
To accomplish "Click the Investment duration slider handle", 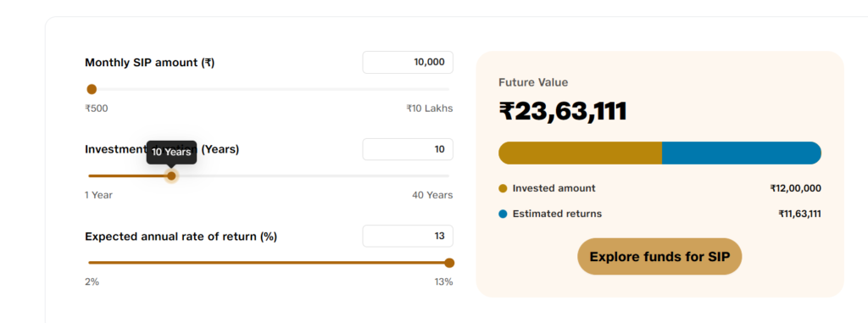I will (171, 175).
